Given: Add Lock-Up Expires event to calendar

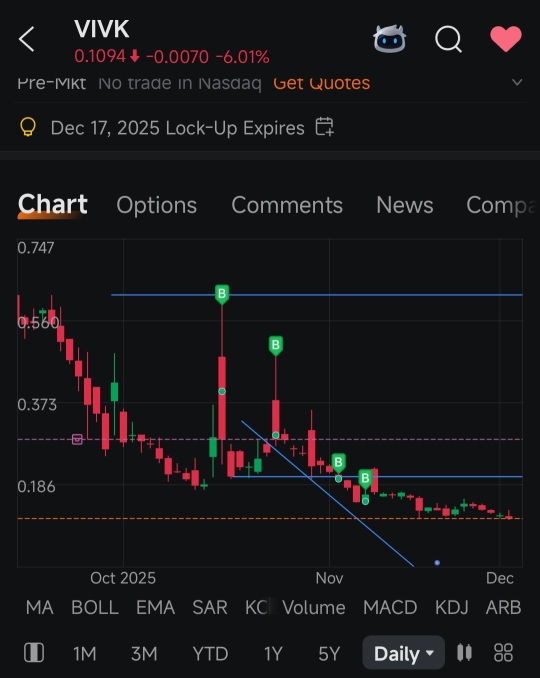Looking at the screenshot, I should tap(324, 127).
